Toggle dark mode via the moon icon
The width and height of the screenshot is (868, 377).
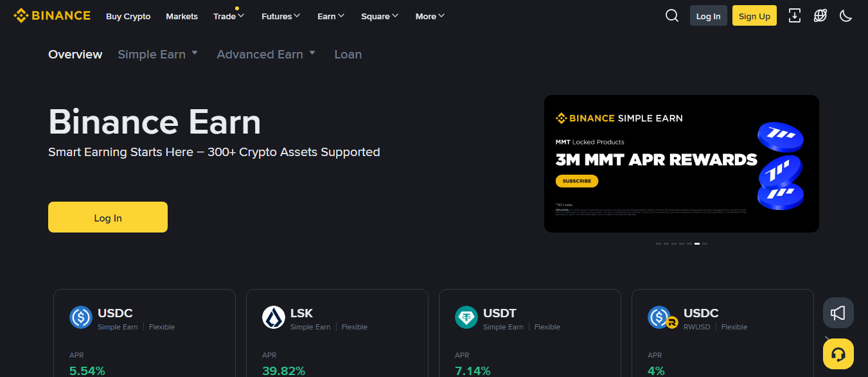[x=846, y=16]
